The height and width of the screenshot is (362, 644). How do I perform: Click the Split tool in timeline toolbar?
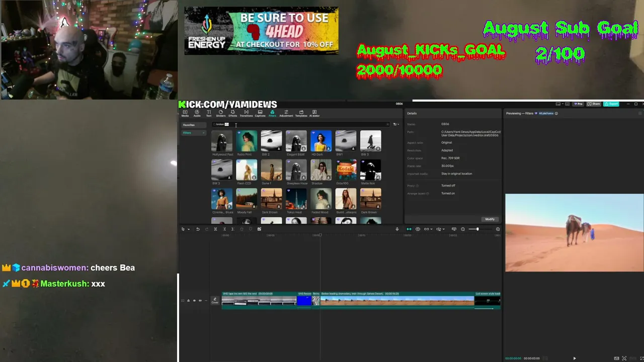point(215,229)
